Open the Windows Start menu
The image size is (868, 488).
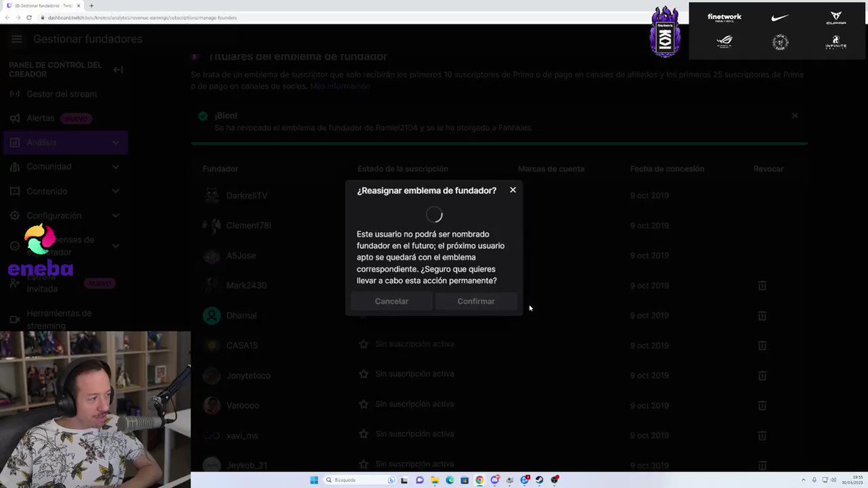(314, 480)
